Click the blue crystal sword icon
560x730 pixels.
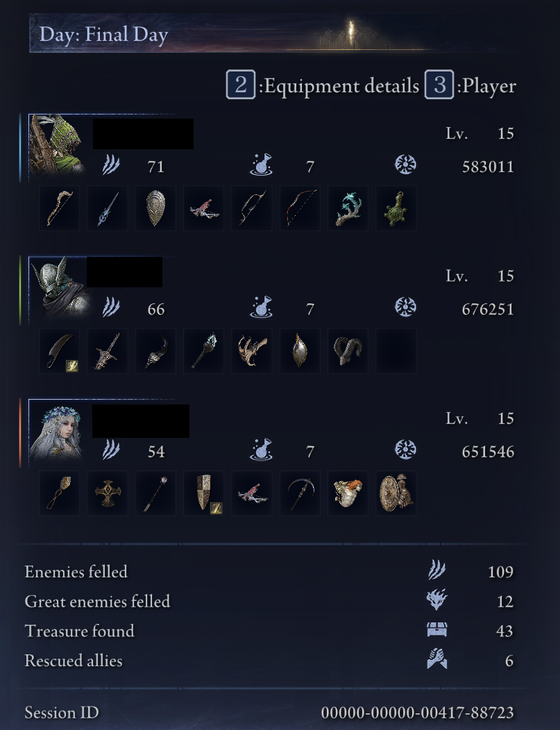click(108, 208)
